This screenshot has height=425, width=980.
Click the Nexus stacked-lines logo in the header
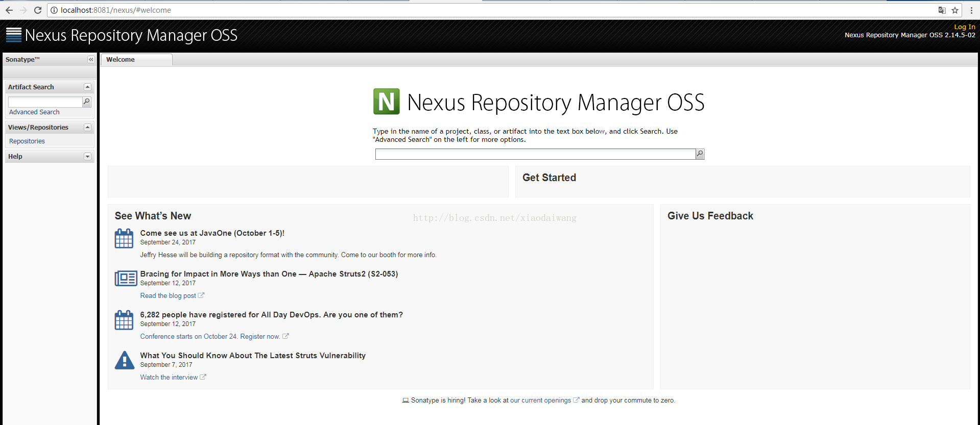[14, 35]
